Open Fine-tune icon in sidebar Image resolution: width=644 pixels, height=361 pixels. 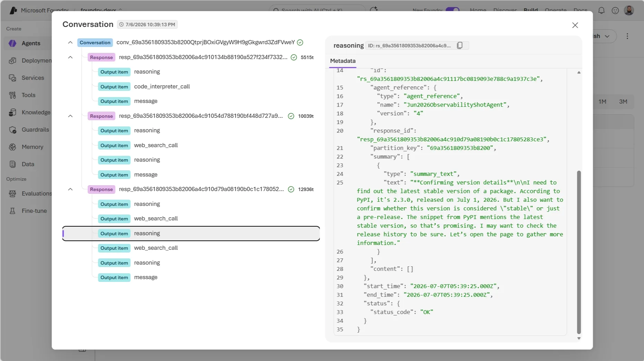12,211
